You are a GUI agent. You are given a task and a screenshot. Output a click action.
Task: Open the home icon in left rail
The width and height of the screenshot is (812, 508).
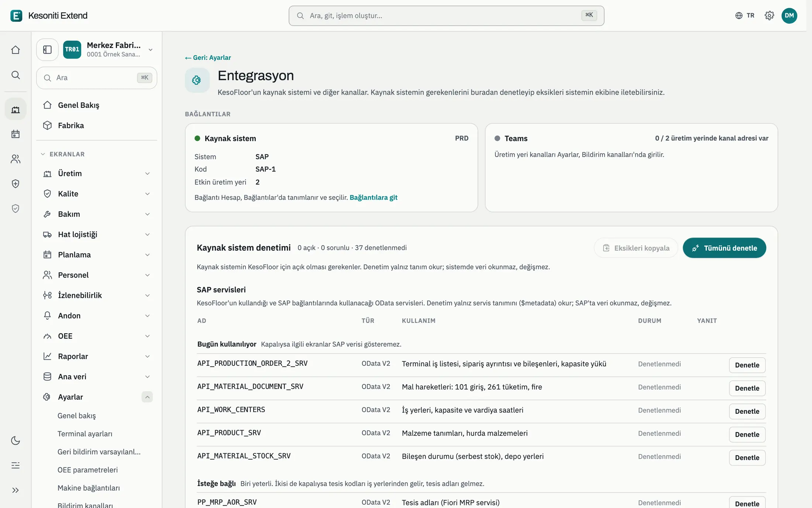pyautogui.click(x=16, y=50)
